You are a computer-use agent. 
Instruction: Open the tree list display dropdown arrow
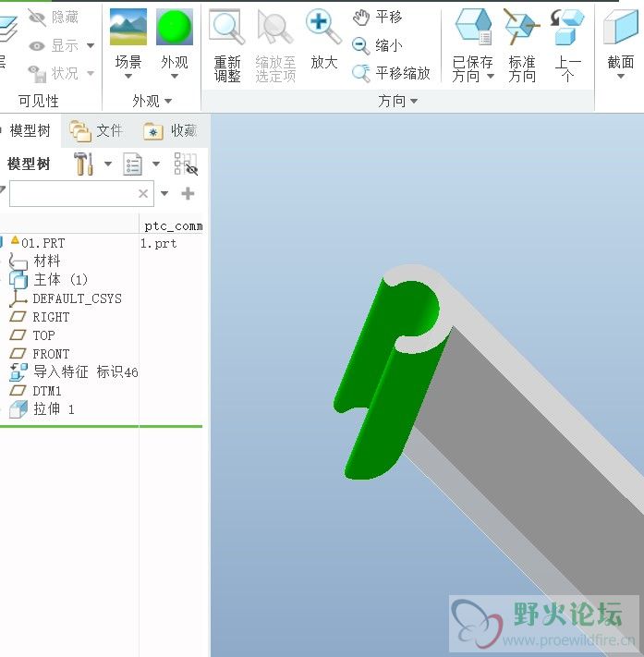coord(156,164)
